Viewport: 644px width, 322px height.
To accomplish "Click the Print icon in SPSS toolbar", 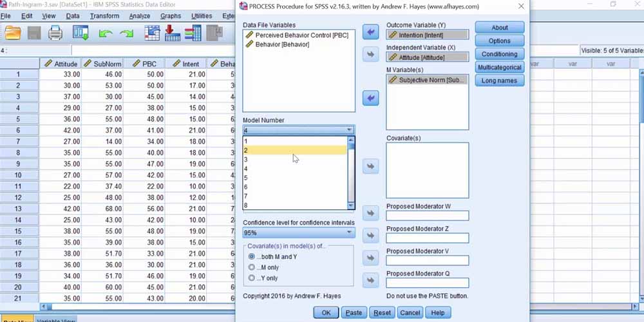I will click(x=55, y=33).
